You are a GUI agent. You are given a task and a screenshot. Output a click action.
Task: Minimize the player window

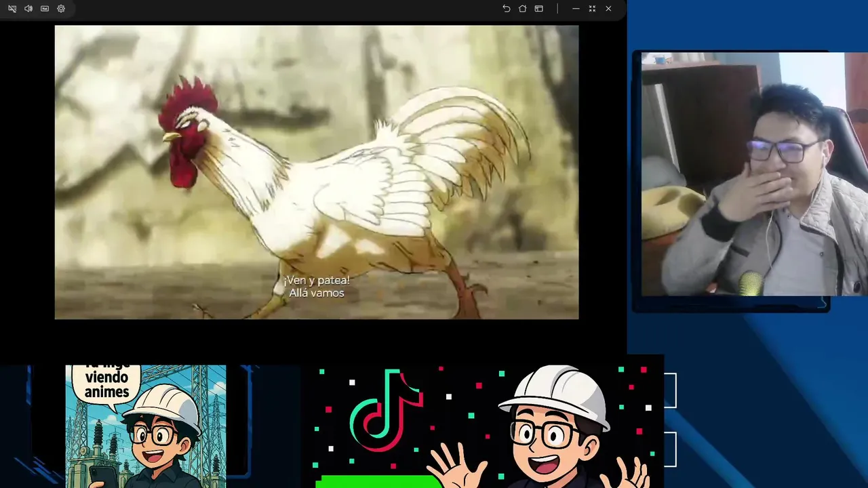(x=576, y=9)
